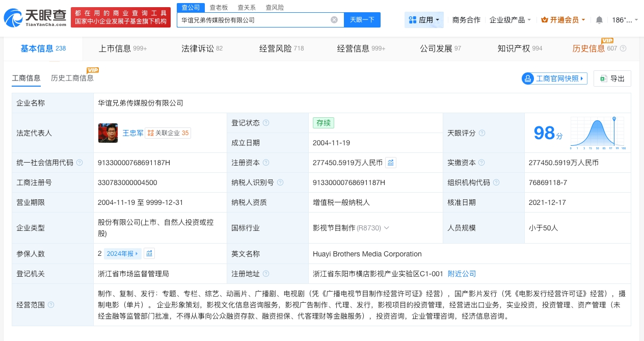Select the 查公司 search tab

pyautogui.click(x=191, y=7)
